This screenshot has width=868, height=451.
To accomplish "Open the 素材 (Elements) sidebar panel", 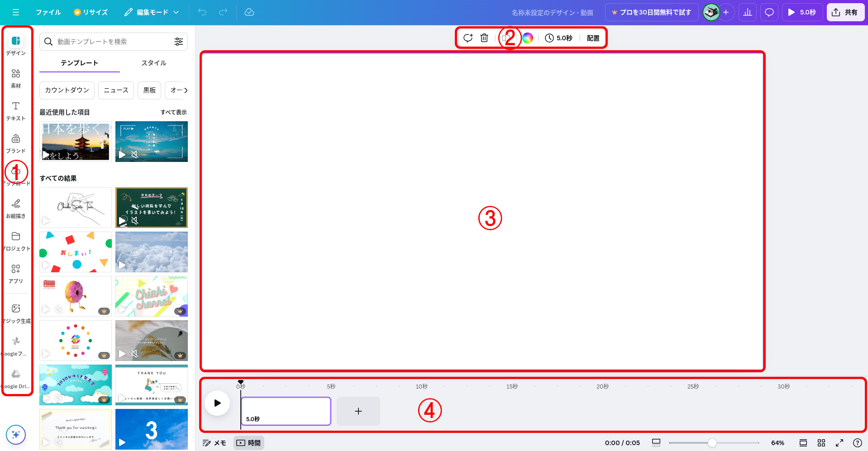I will [x=16, y=78].
